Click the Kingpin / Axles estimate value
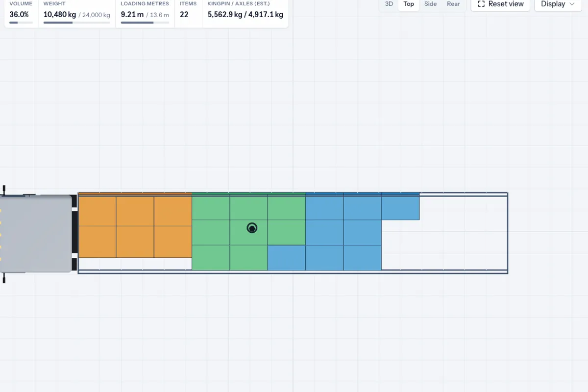 point(245,15)
